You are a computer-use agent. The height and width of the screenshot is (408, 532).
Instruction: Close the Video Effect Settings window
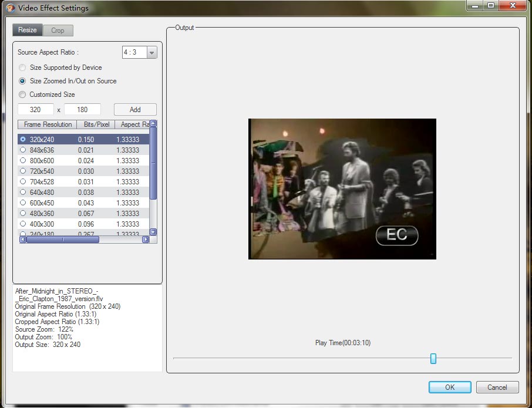(x=513, y=6)
